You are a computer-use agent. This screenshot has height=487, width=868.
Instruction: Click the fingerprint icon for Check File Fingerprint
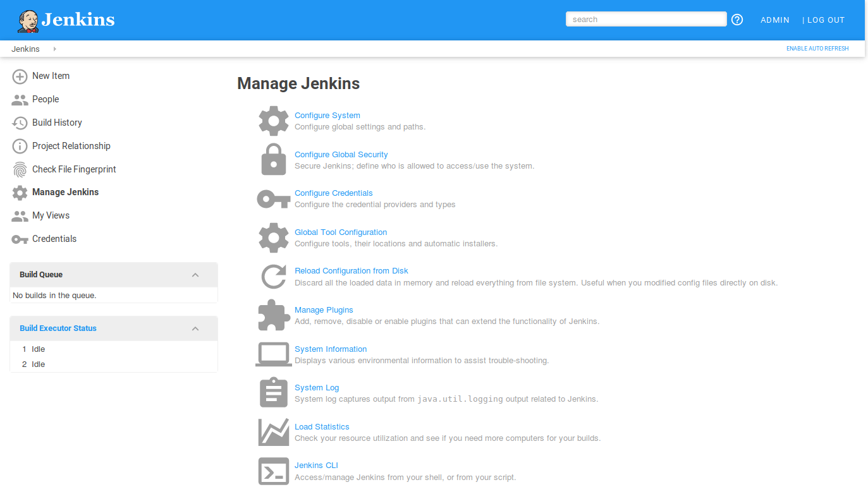pos(18,169)
